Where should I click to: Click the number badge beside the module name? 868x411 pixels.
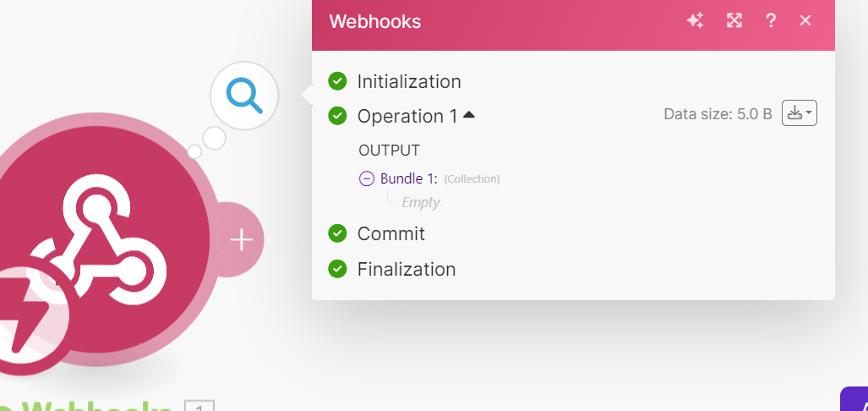tap(199, 408)
